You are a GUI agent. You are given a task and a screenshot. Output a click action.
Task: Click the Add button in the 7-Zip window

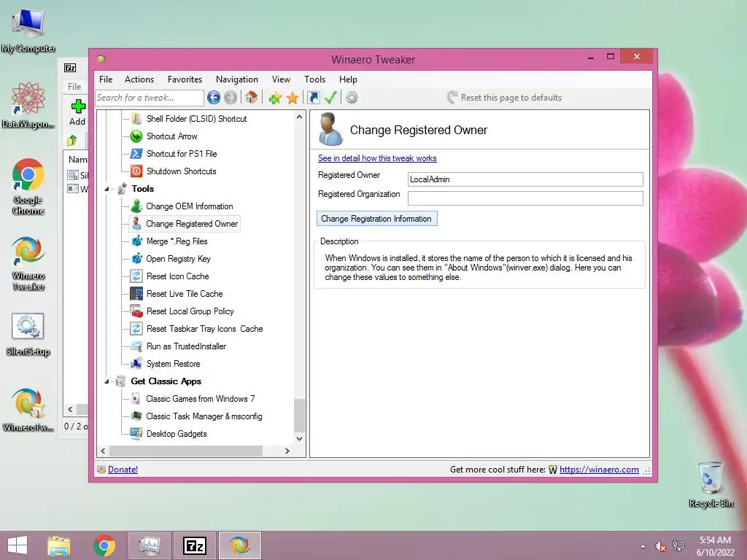click(77, 112)
